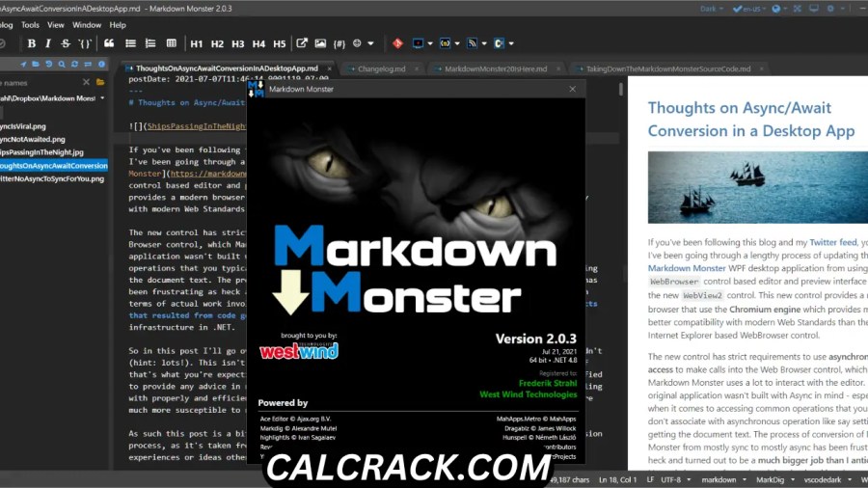The height and width of the screenshot is (488, 868).
Task: Clear the file names search box
Action: 86,82
